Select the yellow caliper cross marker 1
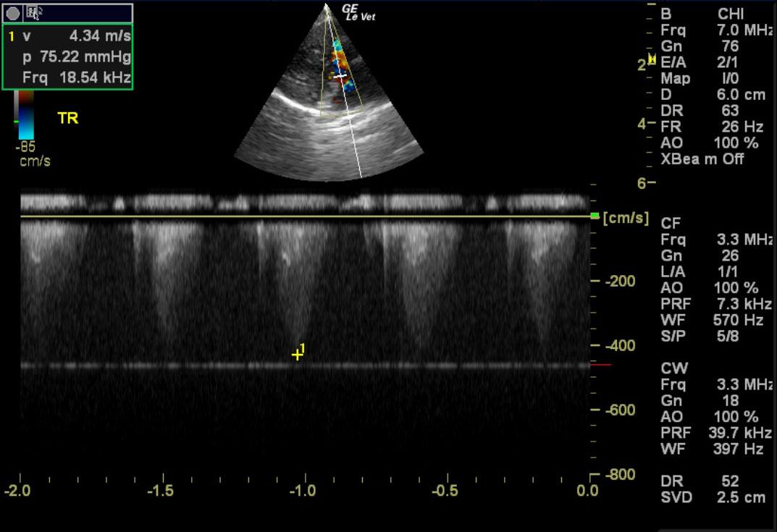The width and height of the screenshot is (777, 532). tap(297, 355)
